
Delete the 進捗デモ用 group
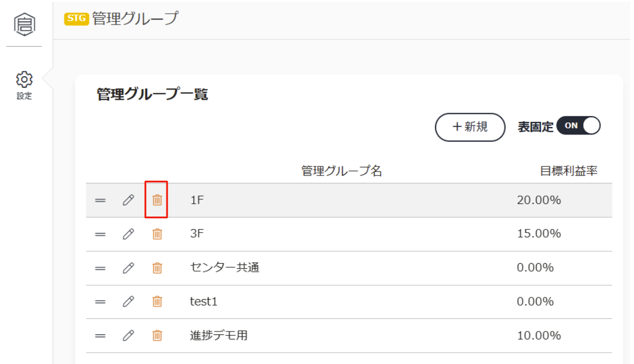(x=157, y=336)
